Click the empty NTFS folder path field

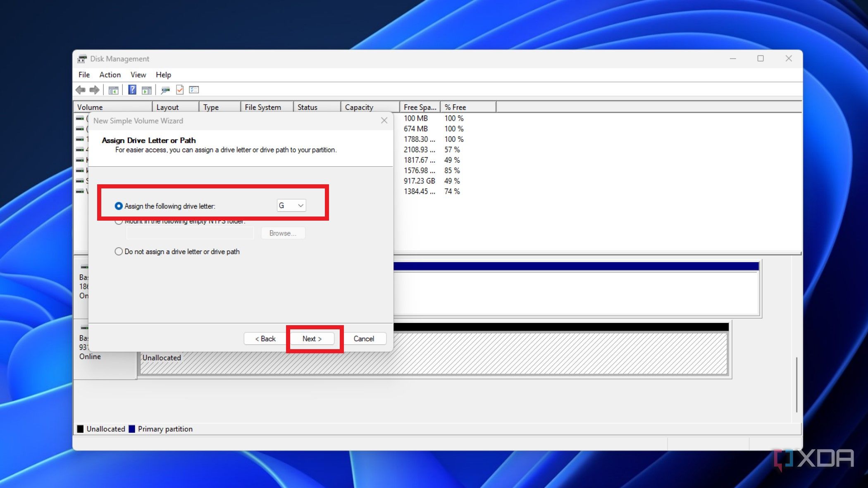pos(190,233)
